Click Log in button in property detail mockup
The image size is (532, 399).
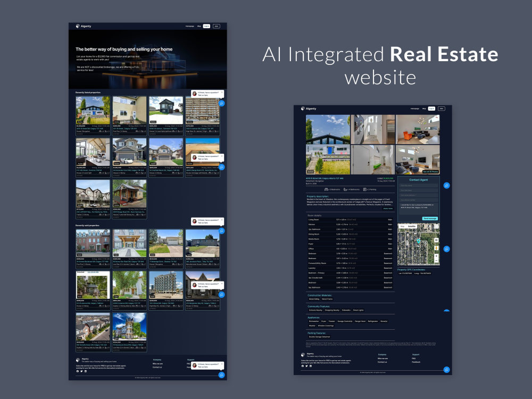click(431, 109)
